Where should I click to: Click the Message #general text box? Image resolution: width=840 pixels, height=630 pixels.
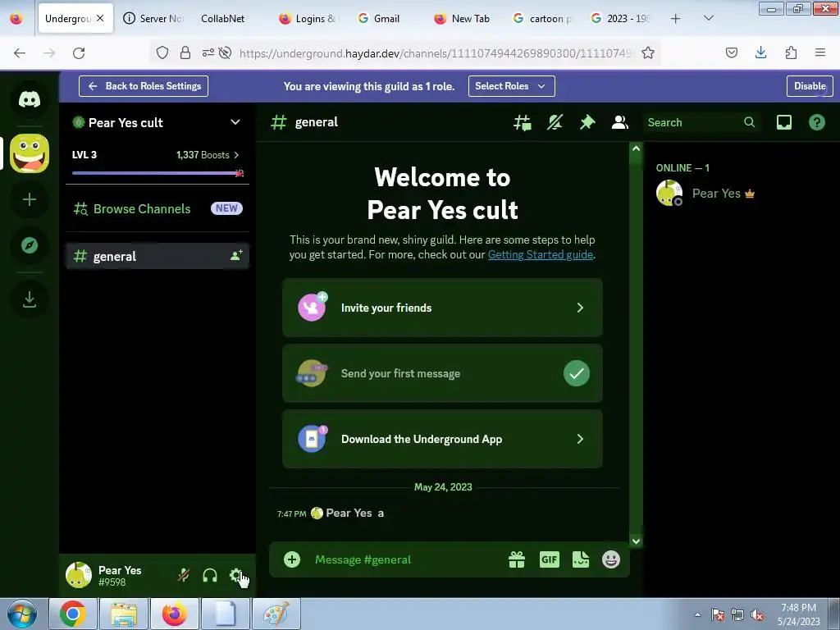pyautogui.click(x=404, y=559)
